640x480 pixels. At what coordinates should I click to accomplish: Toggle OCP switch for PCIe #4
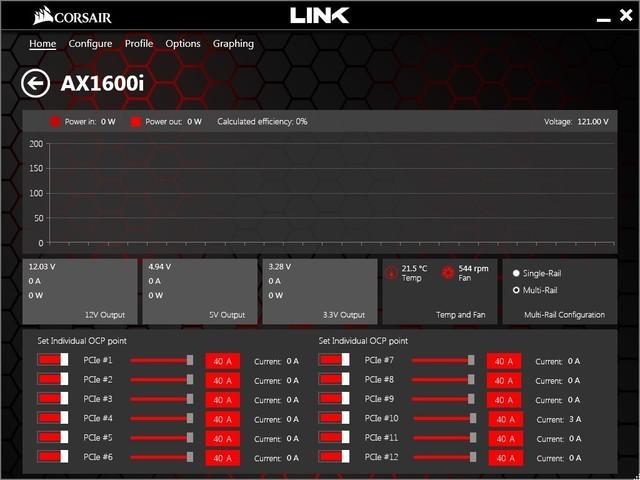point(53,418)
